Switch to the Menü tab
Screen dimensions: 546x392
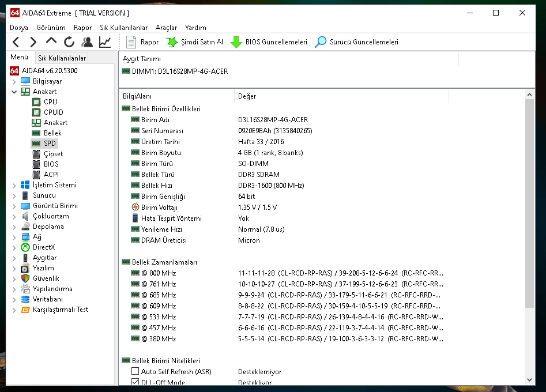pyautogui.click(x=19, y=57)
